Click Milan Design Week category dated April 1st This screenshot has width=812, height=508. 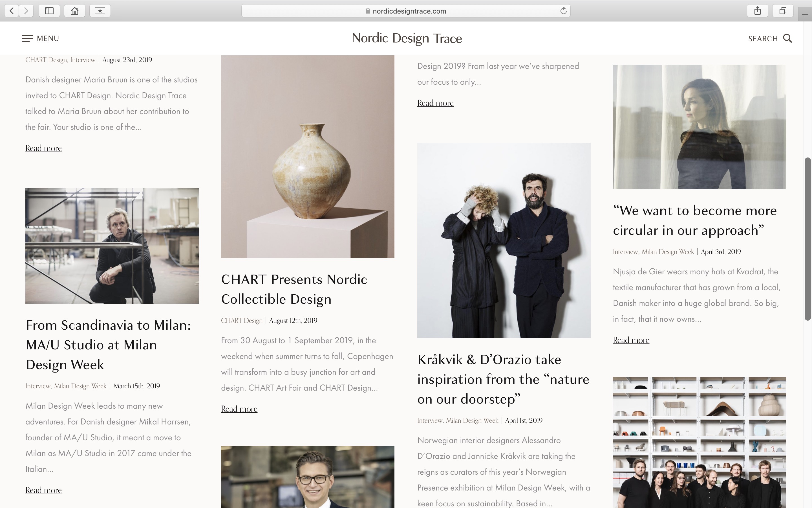click(x=472, y=420)
